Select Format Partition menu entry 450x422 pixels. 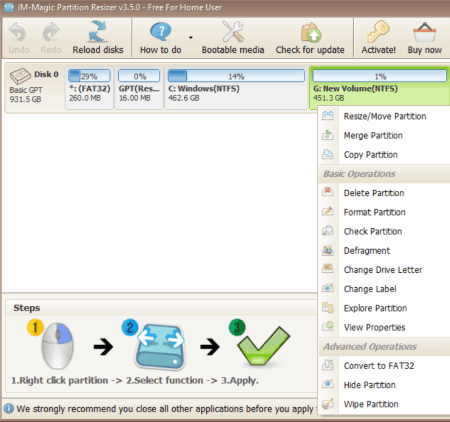point(384,212)
